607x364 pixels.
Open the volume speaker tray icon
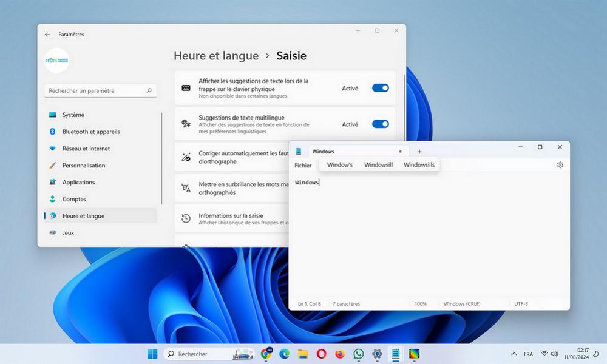554,354
